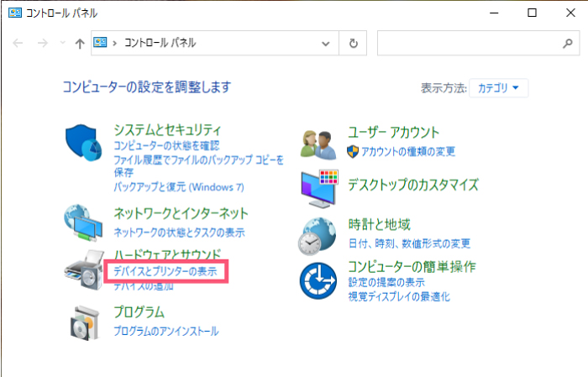
Task: Open ネットワークとインターネット category link
Action: click(181, 213)
